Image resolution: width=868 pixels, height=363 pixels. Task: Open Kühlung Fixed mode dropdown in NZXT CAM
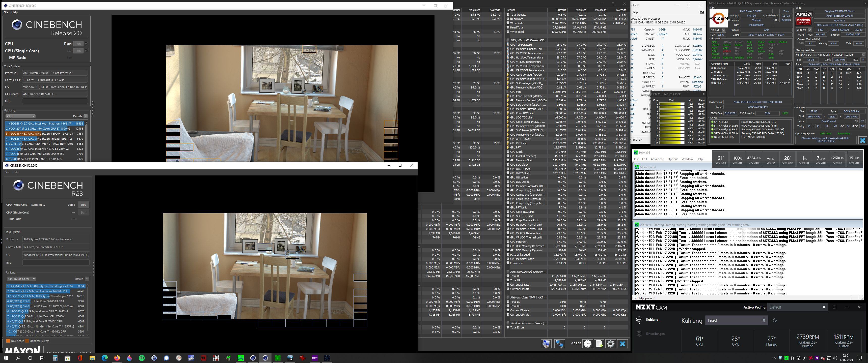pyautogui.click(x=736, y=320)
